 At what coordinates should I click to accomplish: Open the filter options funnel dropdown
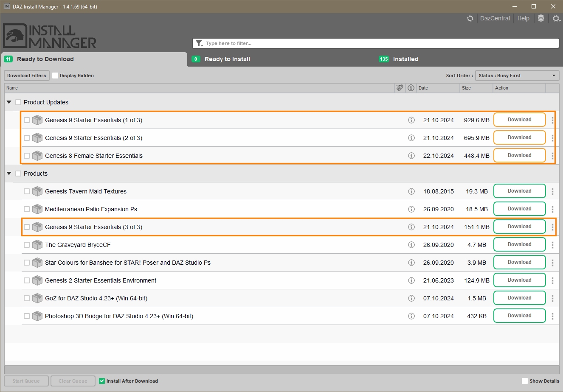pyautogui.click(x=199, y=43)
